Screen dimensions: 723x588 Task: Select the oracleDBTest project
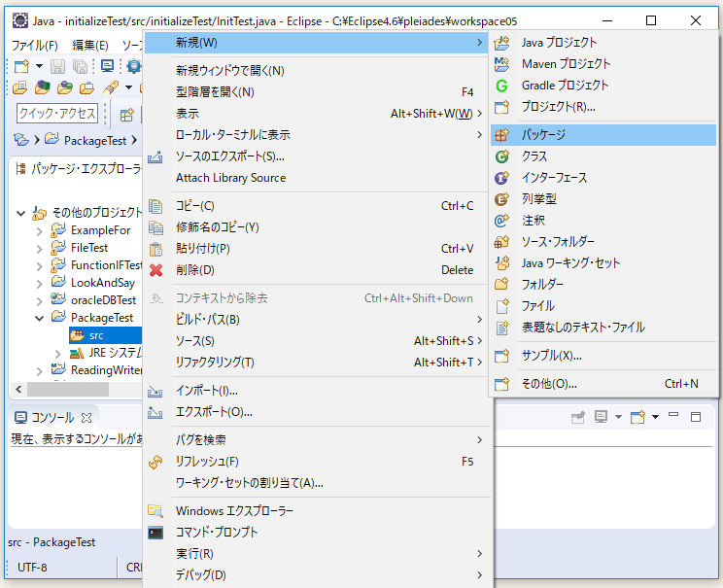coord(103,300)
